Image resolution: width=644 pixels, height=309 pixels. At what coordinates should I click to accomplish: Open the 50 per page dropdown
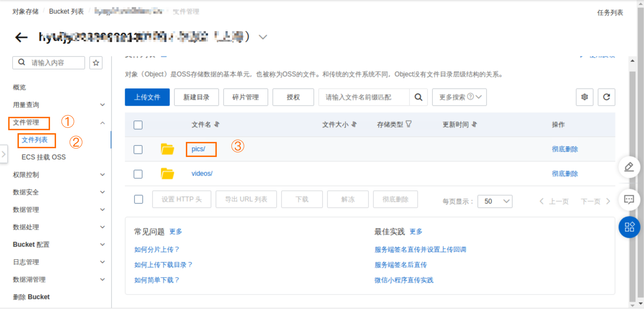495,201
